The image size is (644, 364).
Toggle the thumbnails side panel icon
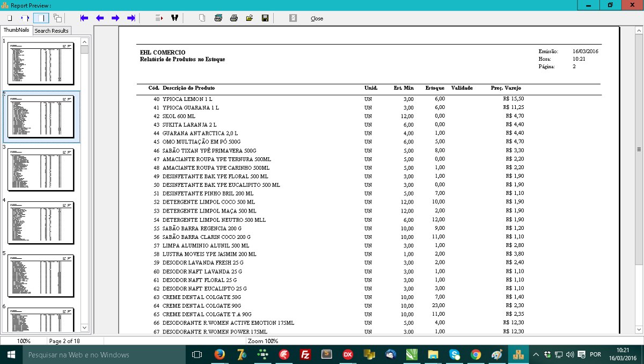[41, 18]
